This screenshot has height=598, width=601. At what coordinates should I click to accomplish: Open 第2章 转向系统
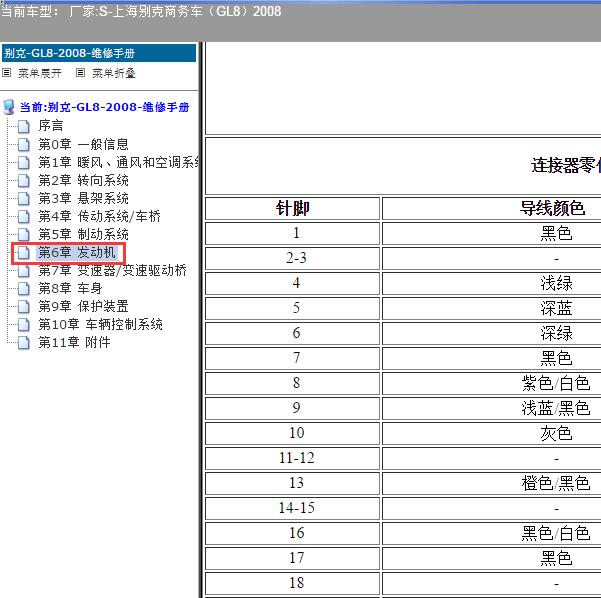tap(84, 180)
